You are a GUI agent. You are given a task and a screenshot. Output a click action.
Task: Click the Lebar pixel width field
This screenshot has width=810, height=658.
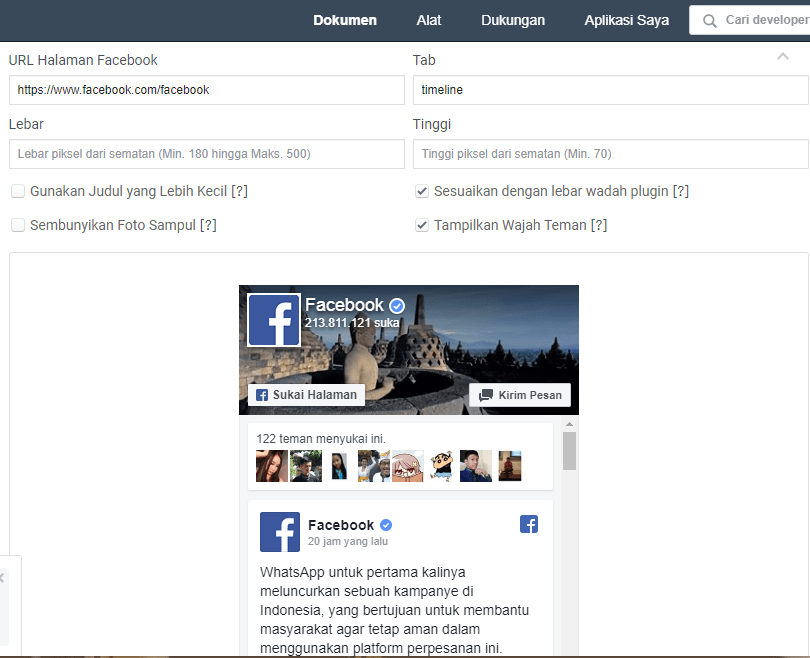207,154
